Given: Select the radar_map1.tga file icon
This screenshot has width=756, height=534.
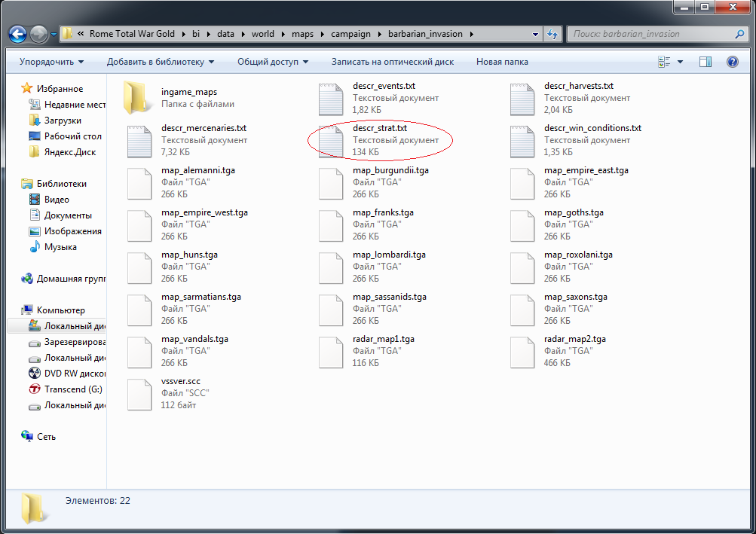Looking at the screenshot, I should coord(331,352).
